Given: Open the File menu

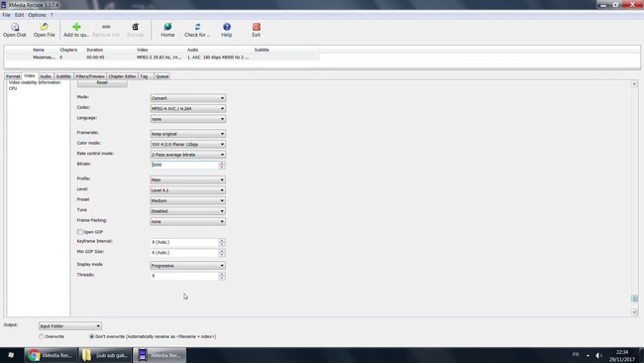Looking at the screenshot, I should pos(6,15).
